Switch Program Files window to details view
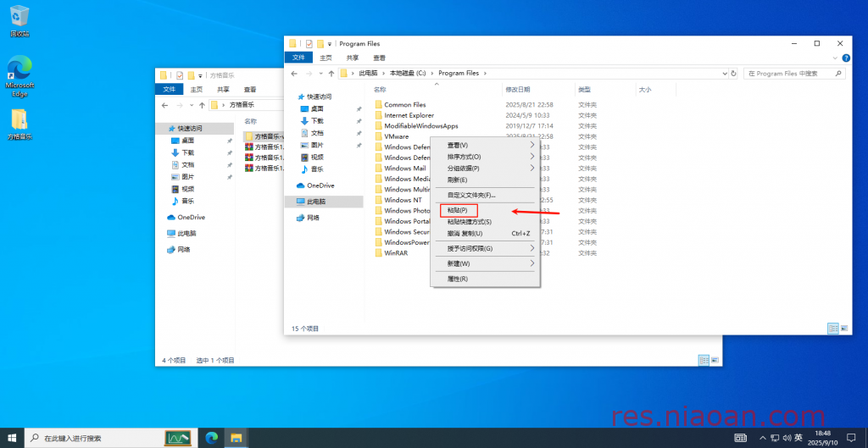This screenshot has height=448, width=868. point(833,329)
